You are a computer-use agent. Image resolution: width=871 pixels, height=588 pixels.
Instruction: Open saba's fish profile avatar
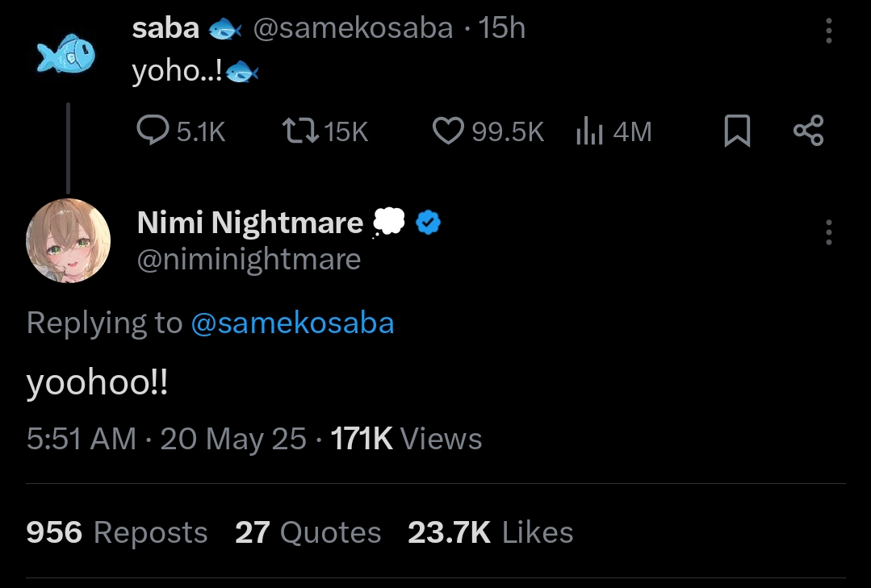(67, 56)
